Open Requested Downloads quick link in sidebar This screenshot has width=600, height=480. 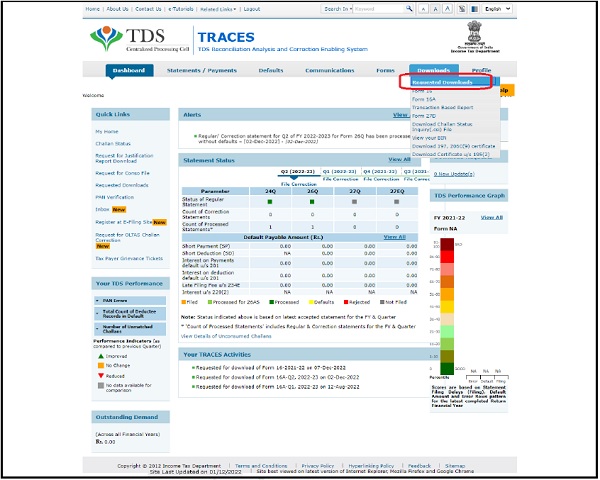click(x=122, y=185)
